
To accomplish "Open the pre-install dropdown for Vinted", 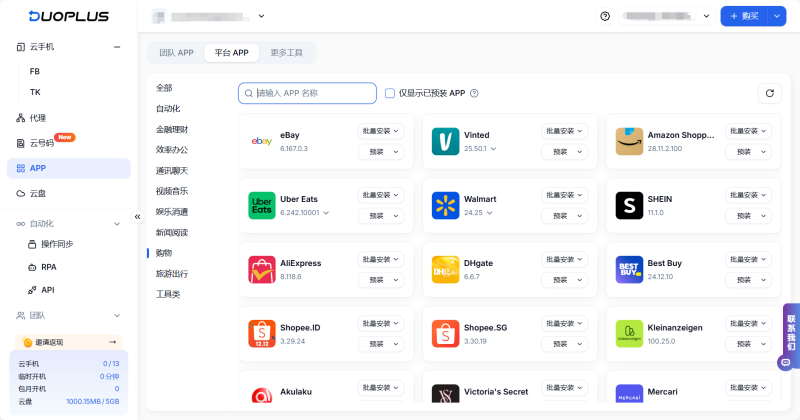I will click(x=564, y=152).
